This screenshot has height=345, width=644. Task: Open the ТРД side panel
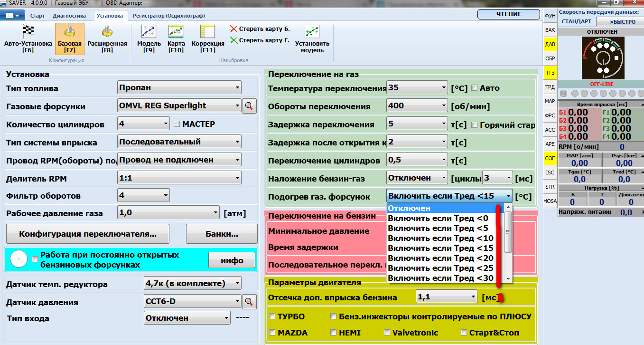550,87
